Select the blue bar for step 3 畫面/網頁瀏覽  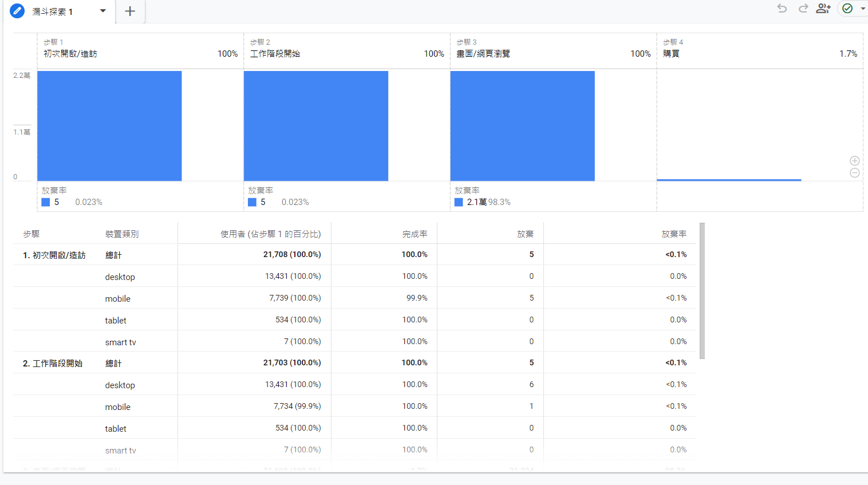click(x=523, y=126)
